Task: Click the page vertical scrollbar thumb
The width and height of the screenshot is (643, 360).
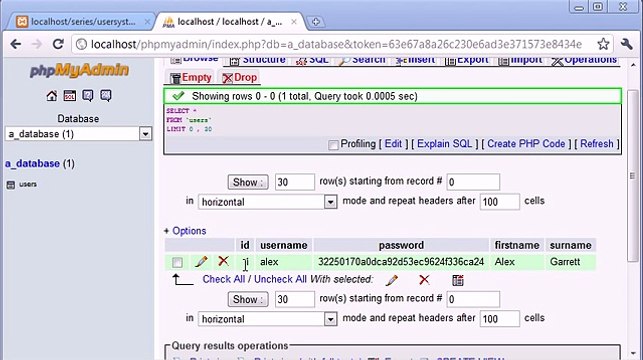Action: pos(632,176)
